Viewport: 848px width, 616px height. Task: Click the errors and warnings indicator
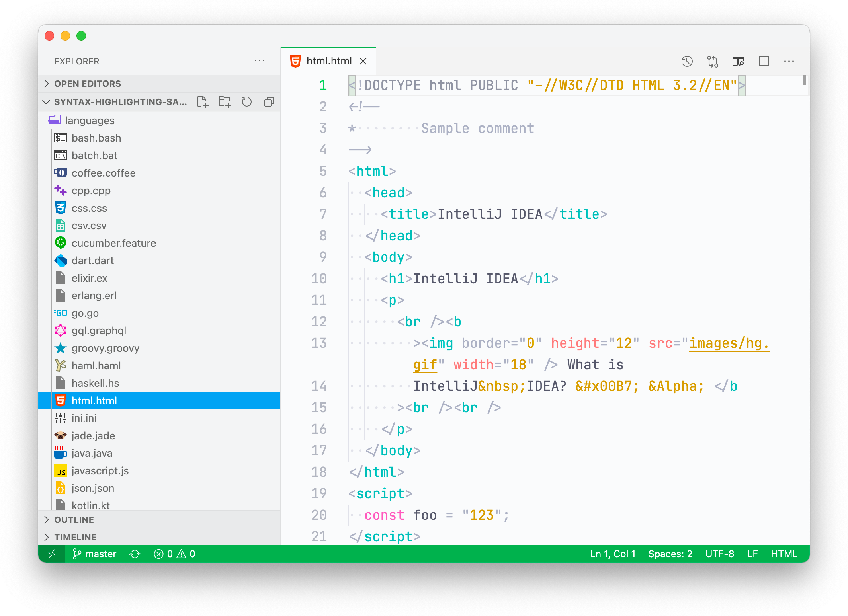coord(174,554)
